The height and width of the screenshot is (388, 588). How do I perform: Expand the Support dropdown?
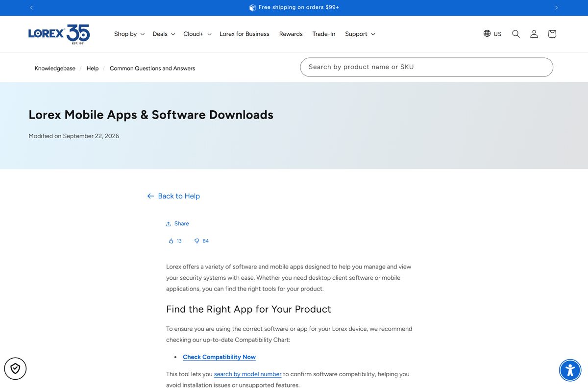[360, 34]
